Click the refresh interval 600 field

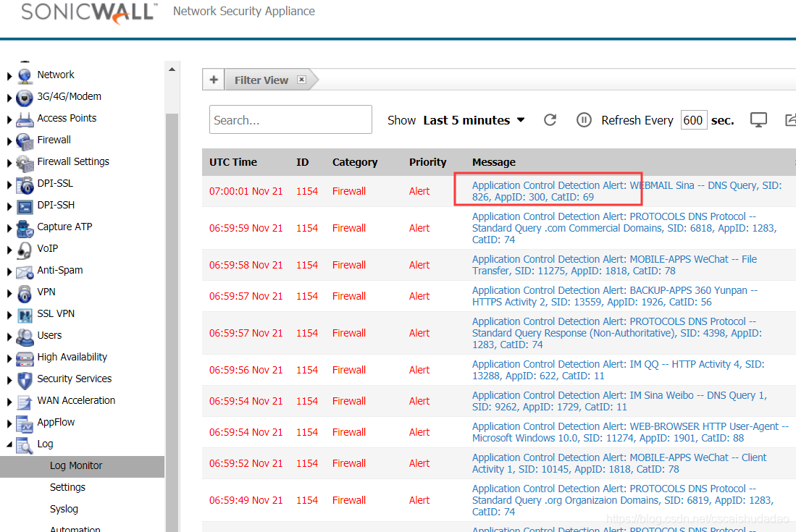(x=693, y=120)
